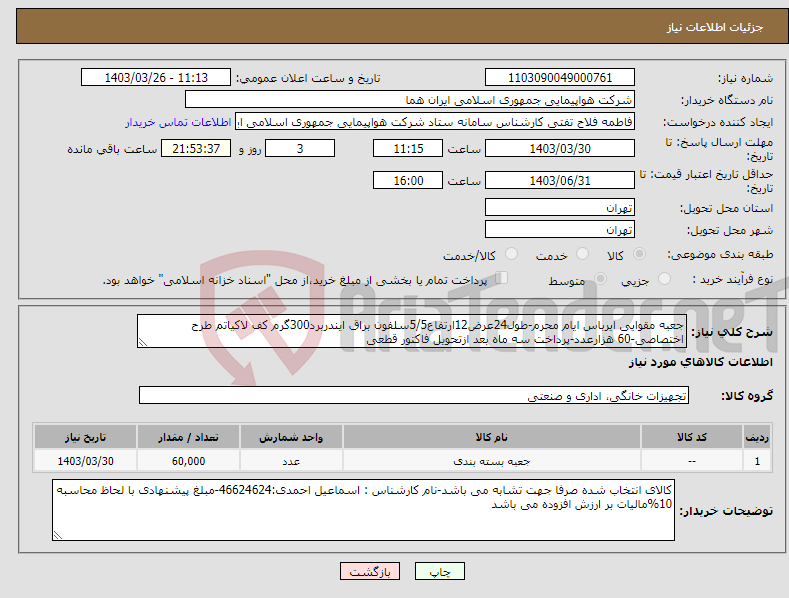Click the واحد شمارش column header
This screenshot has width=789, height=598.
click(x=291, y=437)
